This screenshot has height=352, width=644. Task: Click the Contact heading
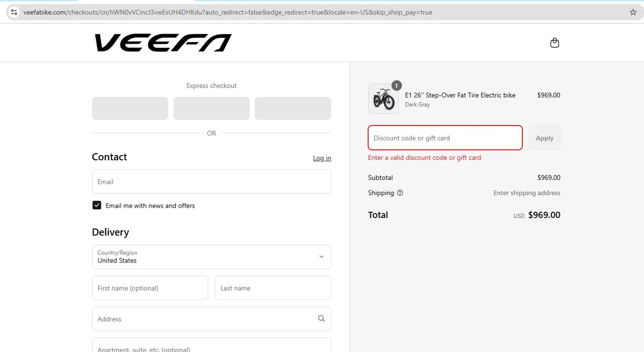(x=109, y=157)
